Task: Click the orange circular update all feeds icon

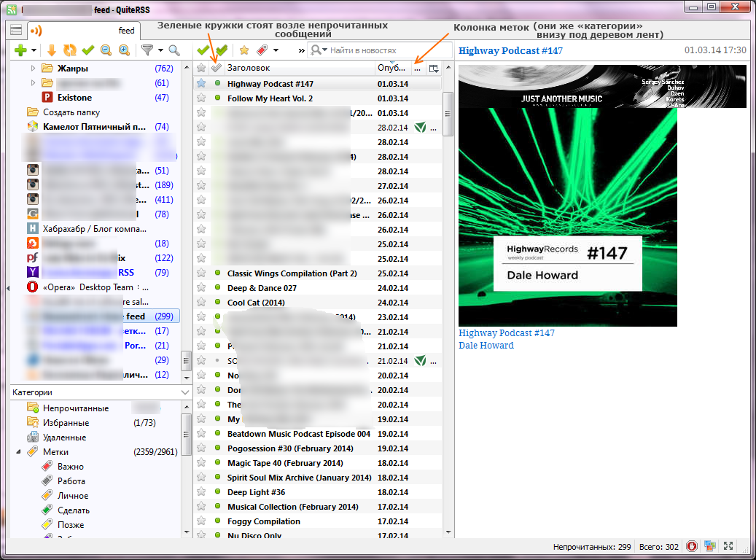Action: point(70,50)
